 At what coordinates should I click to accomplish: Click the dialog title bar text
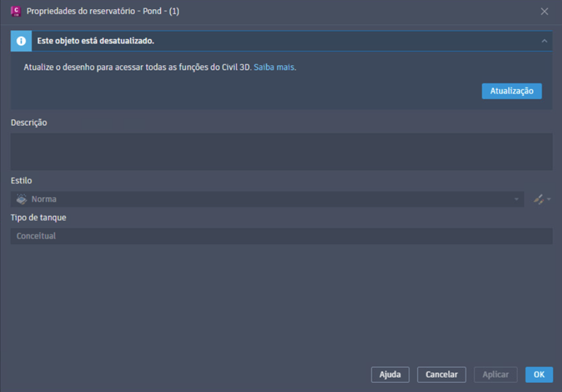(103, 11)
